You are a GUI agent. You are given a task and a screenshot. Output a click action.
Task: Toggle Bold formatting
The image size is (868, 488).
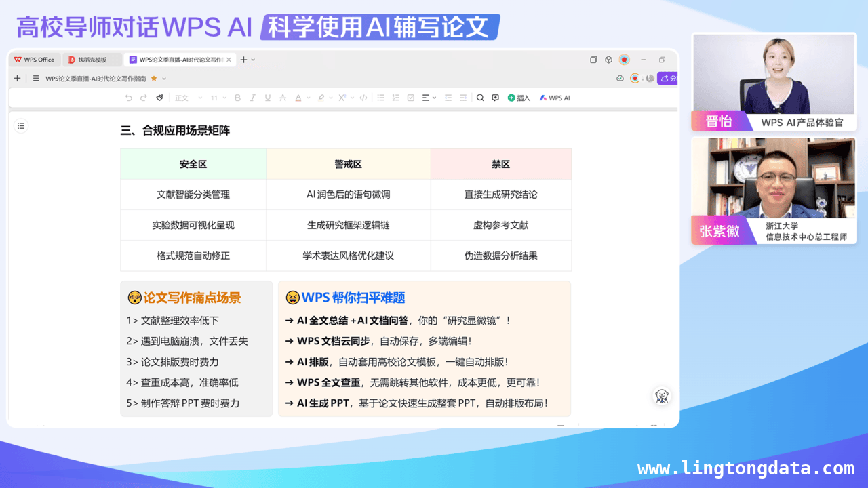pos(237,98)
